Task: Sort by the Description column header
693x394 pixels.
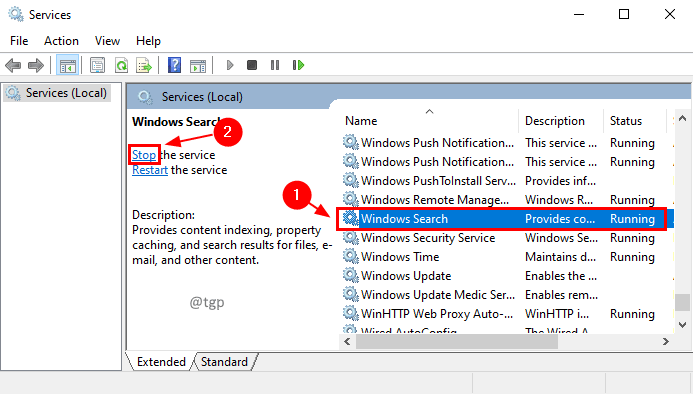Action: [x=555, y=121]
